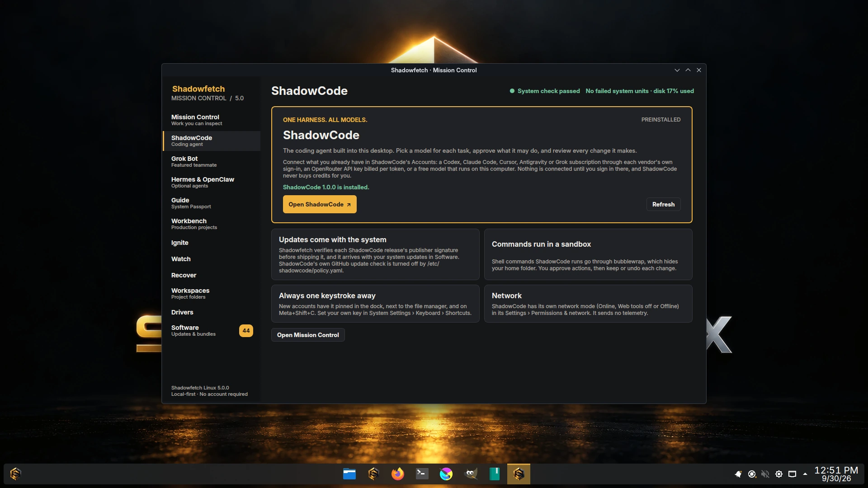
Task: Click Open ShadowCode button
Action: [x=320, y=204]
